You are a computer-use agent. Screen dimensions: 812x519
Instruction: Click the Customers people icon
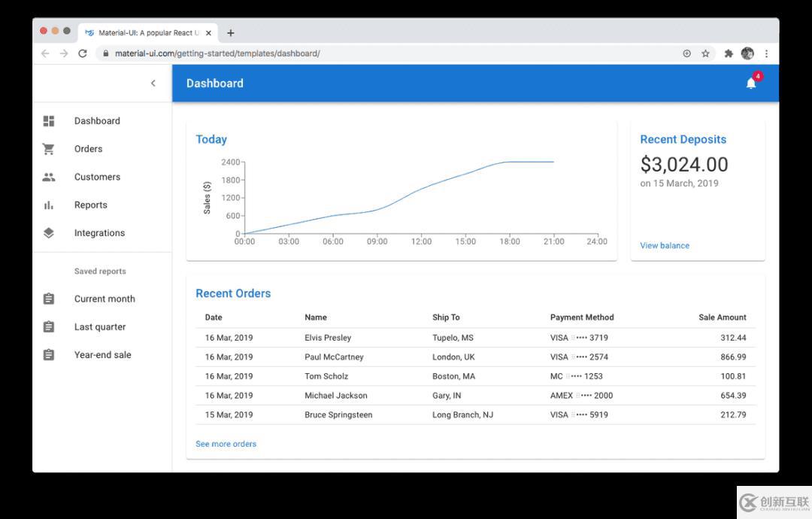[x=49, y=178]
